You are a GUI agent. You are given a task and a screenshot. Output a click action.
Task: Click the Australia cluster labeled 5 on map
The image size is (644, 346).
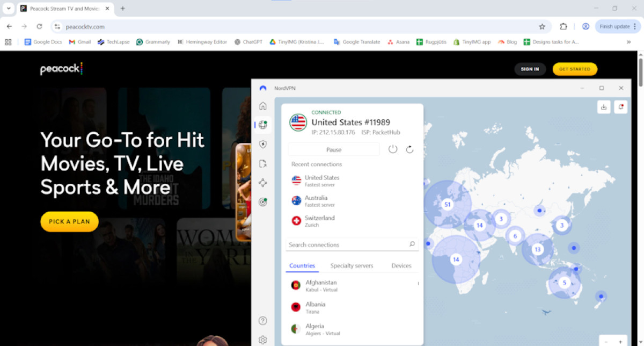[x=564, y=283]
